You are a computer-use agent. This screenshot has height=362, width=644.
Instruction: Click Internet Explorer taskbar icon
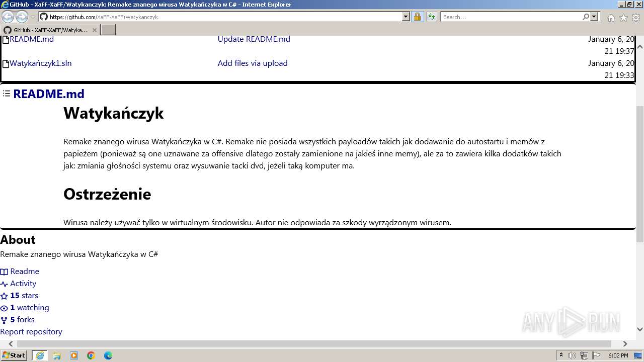pyautogui.click(x=39, y=355)
